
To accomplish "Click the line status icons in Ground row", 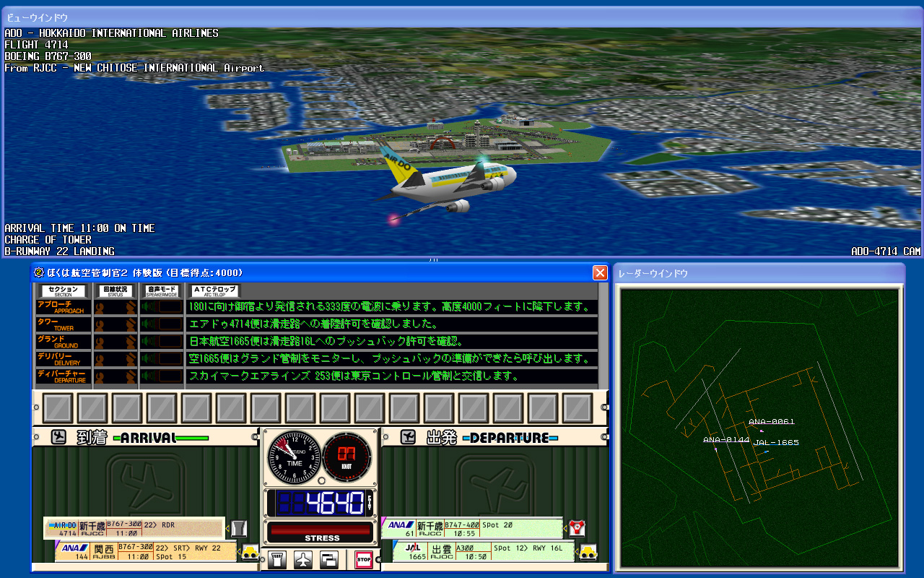I will tap(115, 341).
